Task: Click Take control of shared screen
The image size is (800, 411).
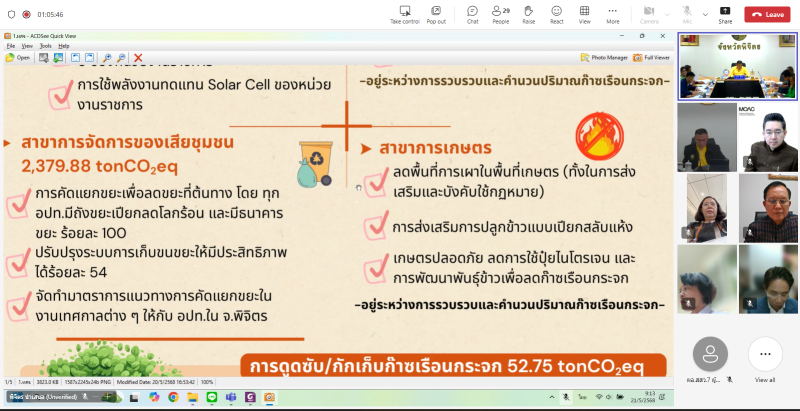Action: (404, 13)
